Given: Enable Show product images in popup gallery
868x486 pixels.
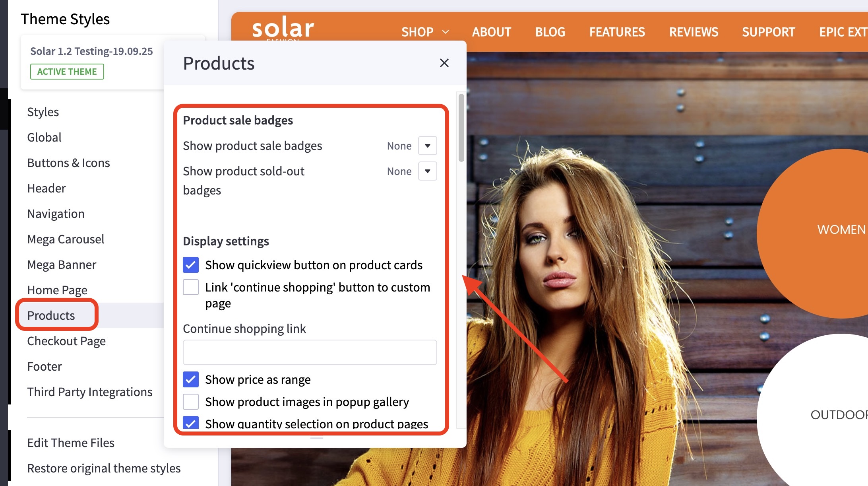Looking at the screenshot, I should [191, 402].
